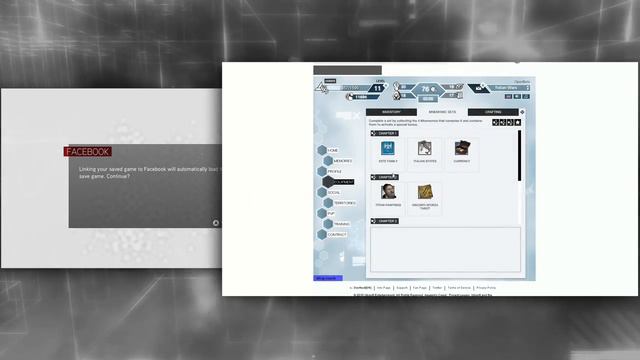
Task: Select the middle sets tab
Action: [x=442, y=112]
